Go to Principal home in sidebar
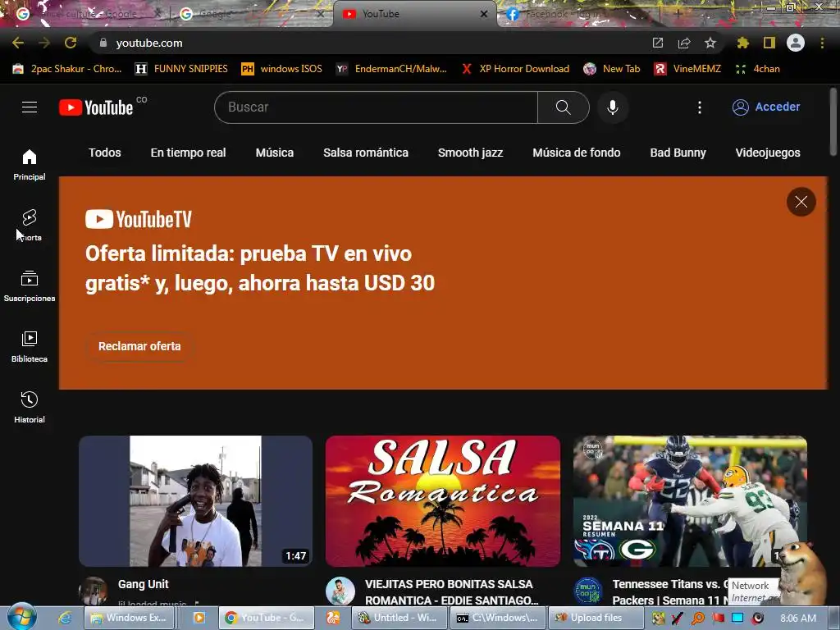 30,164
